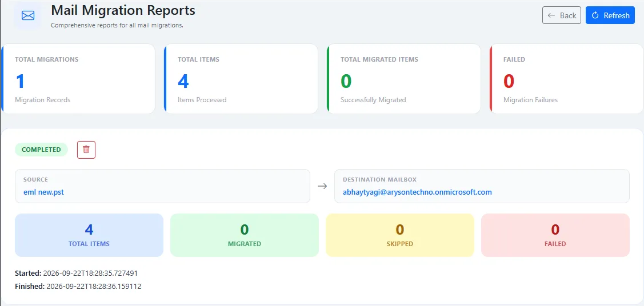Click the COMPLETED status badge
Screen dimensions: 644x306
(x=41, y=150)
